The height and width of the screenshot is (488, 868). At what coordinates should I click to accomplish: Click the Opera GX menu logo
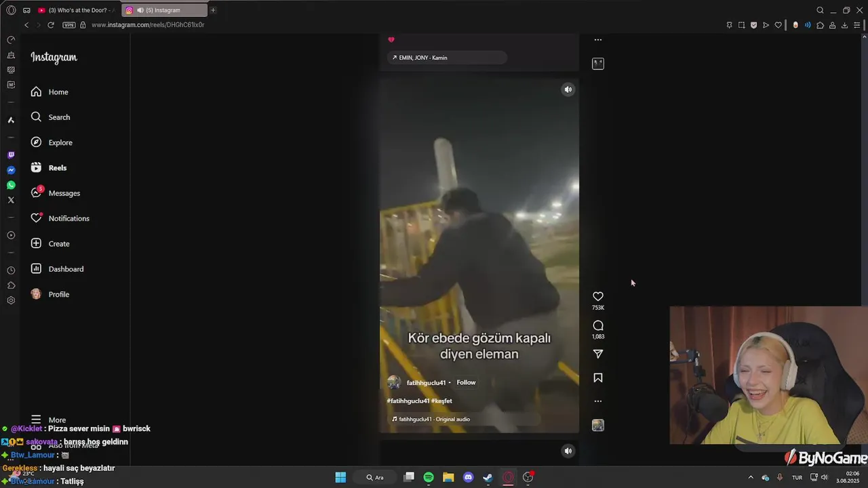(11, 10)
